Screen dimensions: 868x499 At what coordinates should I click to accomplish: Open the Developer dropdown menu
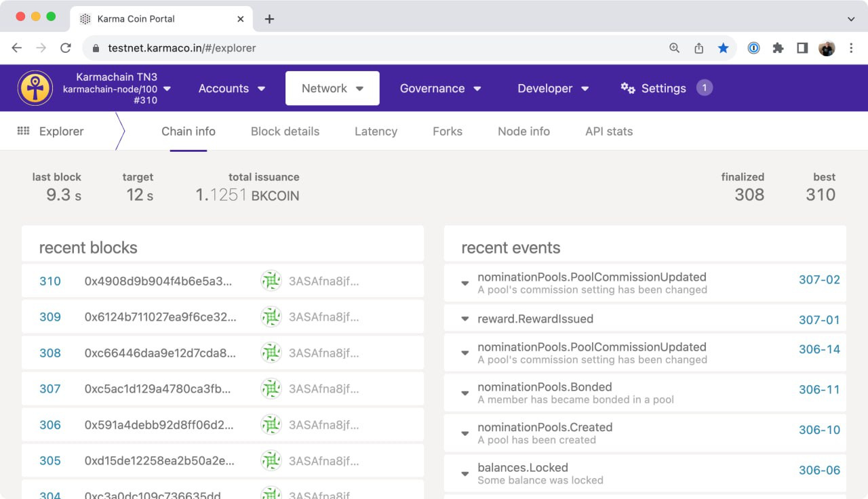[x=553, y=88]
